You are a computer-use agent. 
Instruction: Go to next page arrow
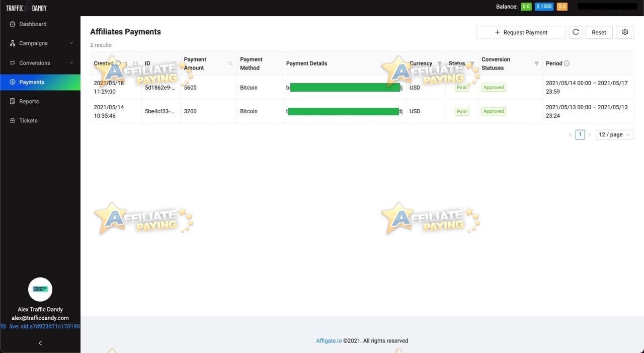click(x=590, y=135)
